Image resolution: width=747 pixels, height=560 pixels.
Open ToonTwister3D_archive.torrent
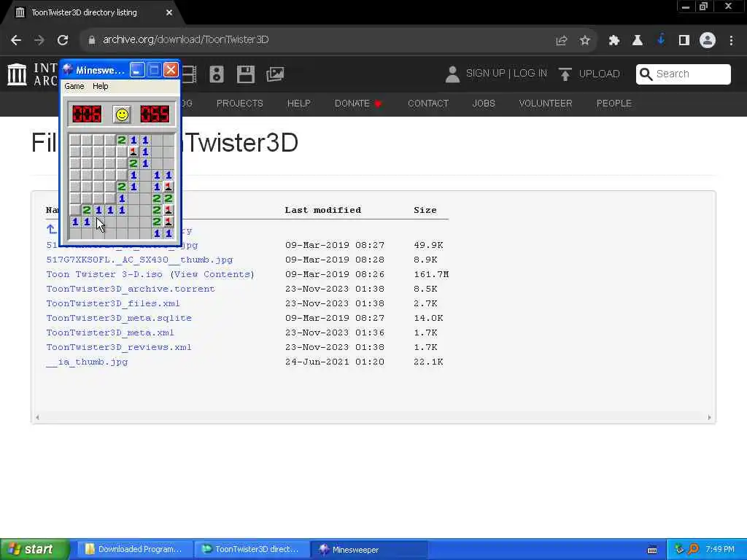tap(131, 289)
